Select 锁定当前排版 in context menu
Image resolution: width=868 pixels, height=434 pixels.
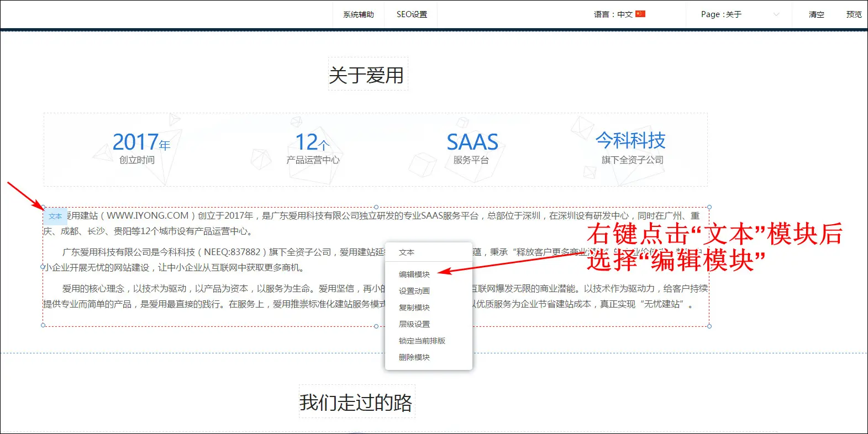pos(422,341)
